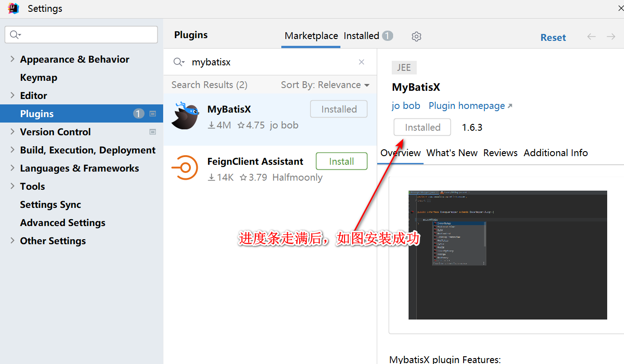Navigate forward with the right arrow

click(x=611, y=37)
